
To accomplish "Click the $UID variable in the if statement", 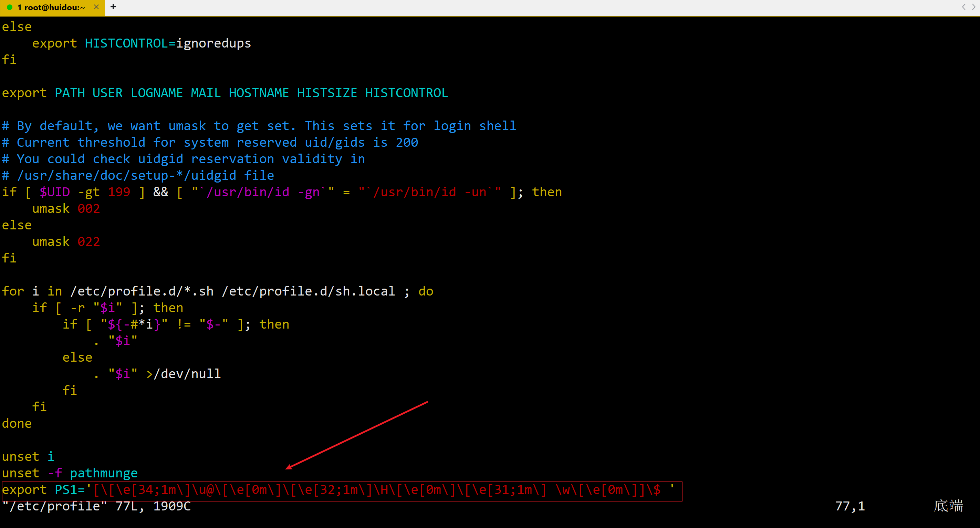I will tap(55, 192).
